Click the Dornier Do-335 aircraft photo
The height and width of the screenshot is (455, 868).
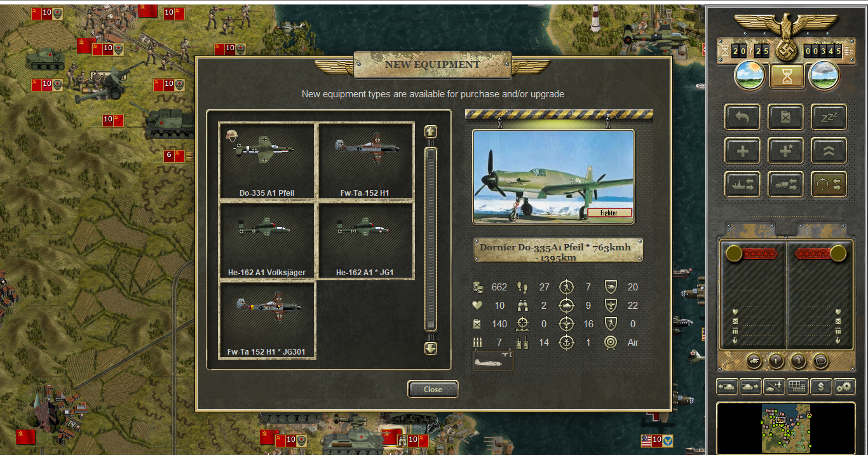coord(553,176)
